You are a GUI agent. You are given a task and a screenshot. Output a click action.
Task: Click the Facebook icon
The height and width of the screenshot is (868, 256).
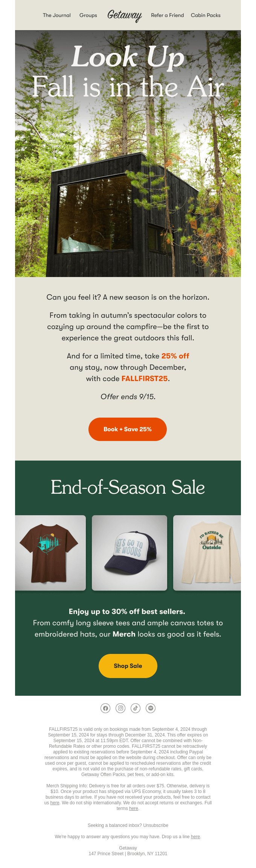pos(105,708)
